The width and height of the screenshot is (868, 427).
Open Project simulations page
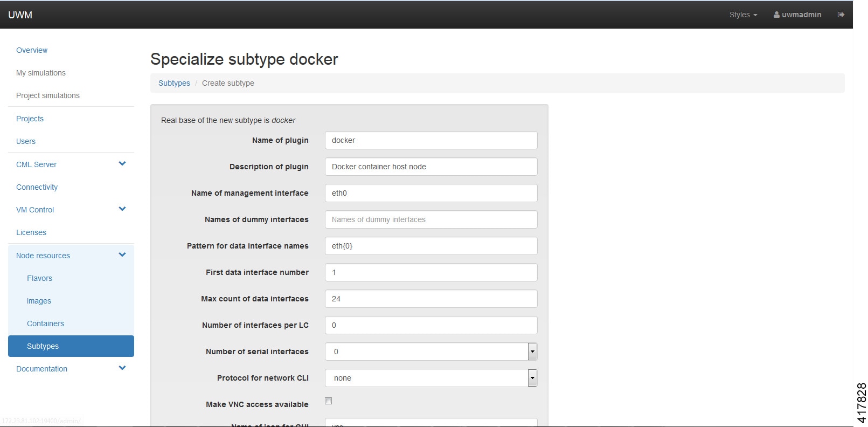tap(48, 95)
